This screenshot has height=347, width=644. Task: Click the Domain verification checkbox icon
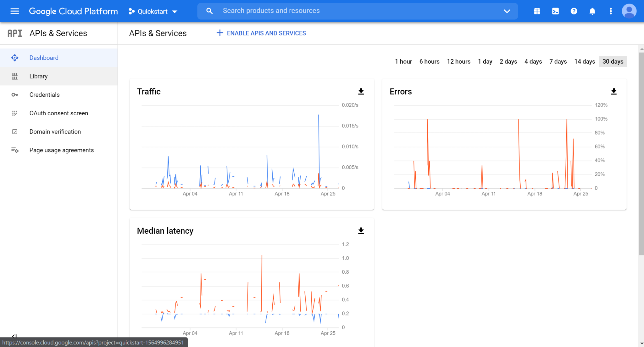tap(14, 132)
